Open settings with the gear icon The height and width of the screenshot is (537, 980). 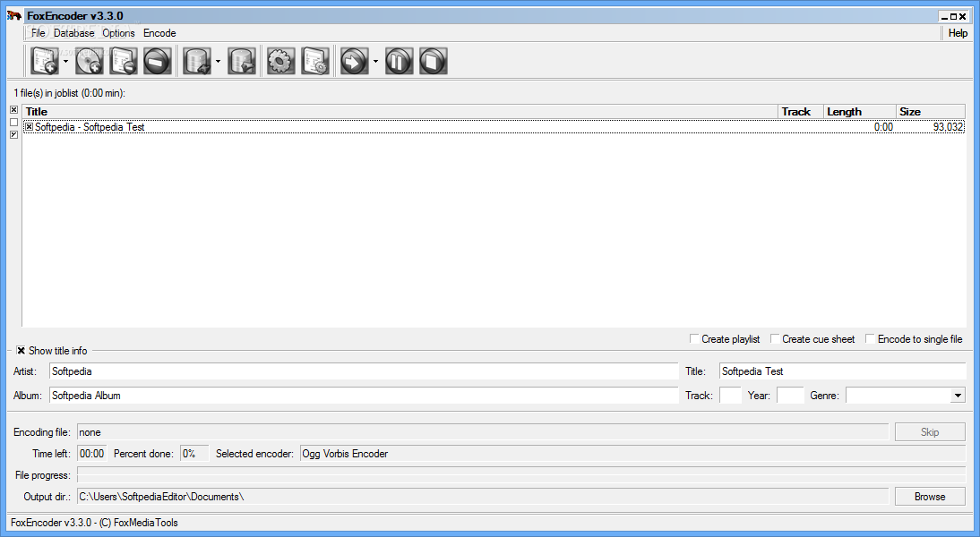coord(280,61)
